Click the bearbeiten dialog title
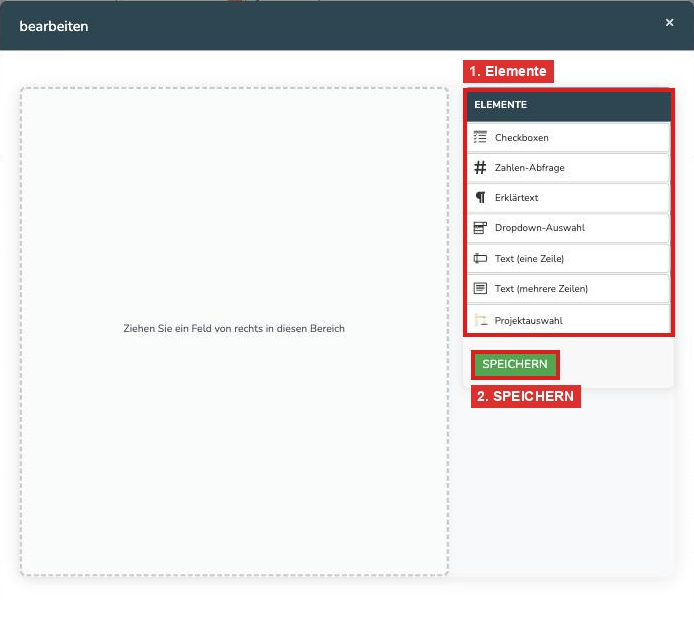 54,26
